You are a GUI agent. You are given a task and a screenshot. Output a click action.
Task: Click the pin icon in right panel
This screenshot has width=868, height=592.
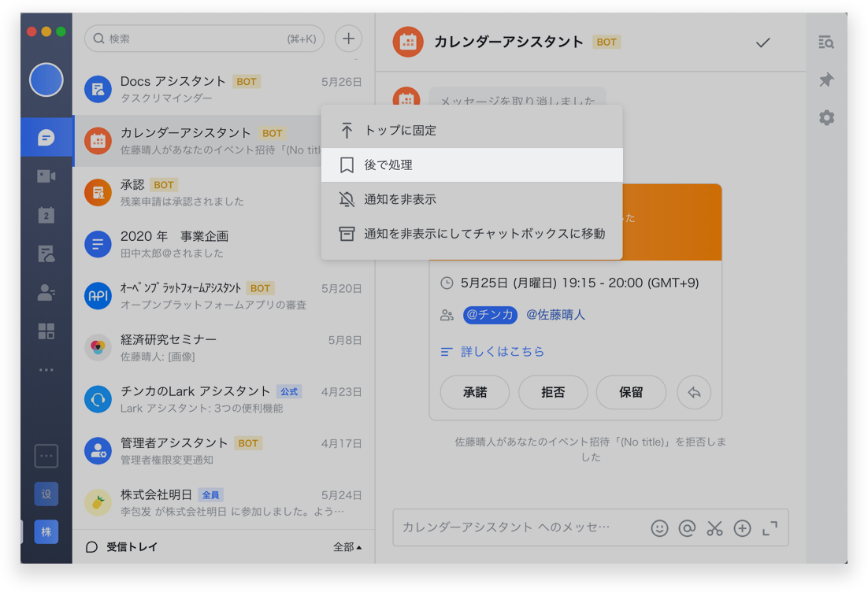826,80
